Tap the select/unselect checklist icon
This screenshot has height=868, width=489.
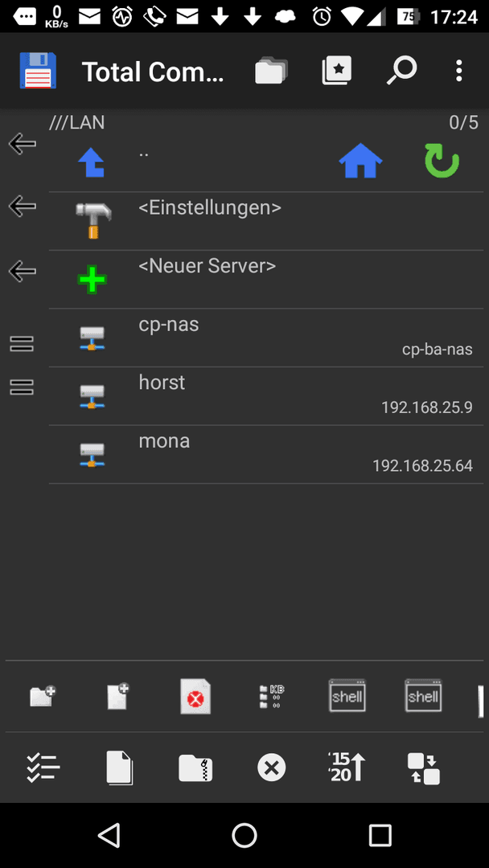[43, 768]
